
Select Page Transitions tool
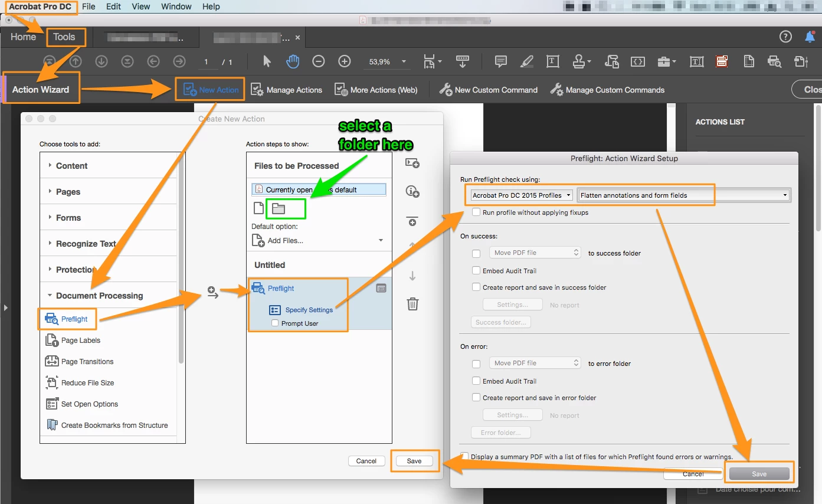[x=80, y=362]
